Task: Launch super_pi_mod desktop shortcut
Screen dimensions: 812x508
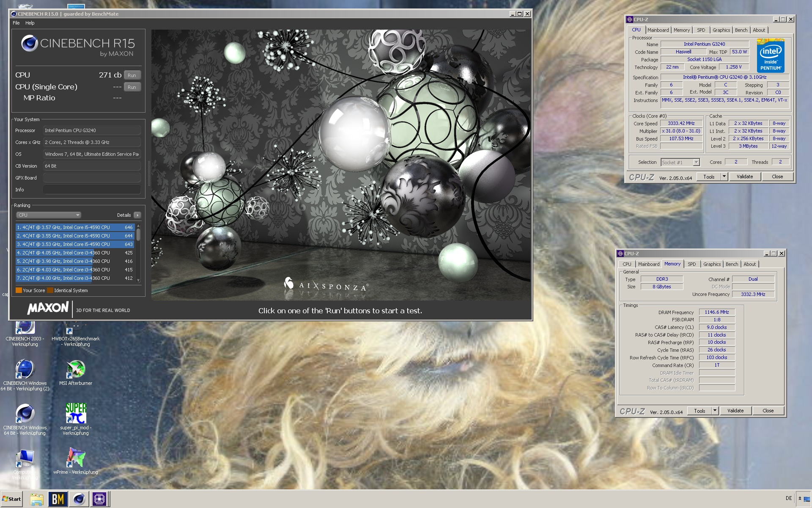Action: tap(76, 420)
